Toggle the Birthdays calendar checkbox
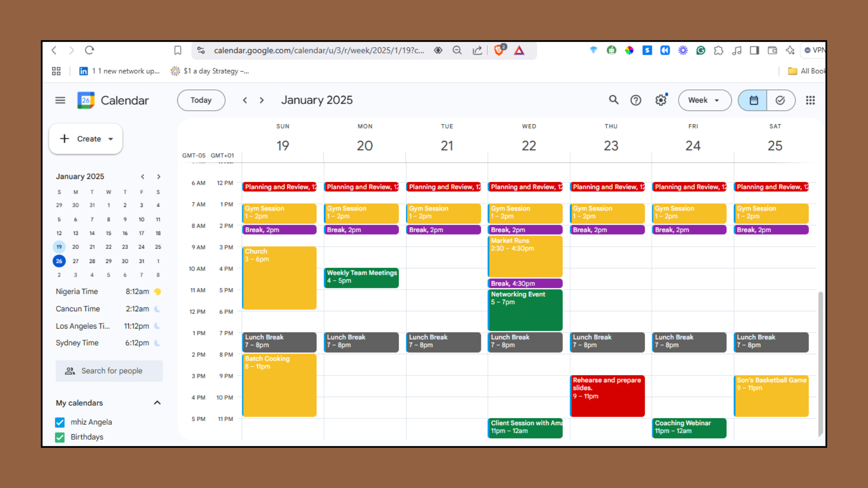868x488 pixels. [x=60, y=437]
